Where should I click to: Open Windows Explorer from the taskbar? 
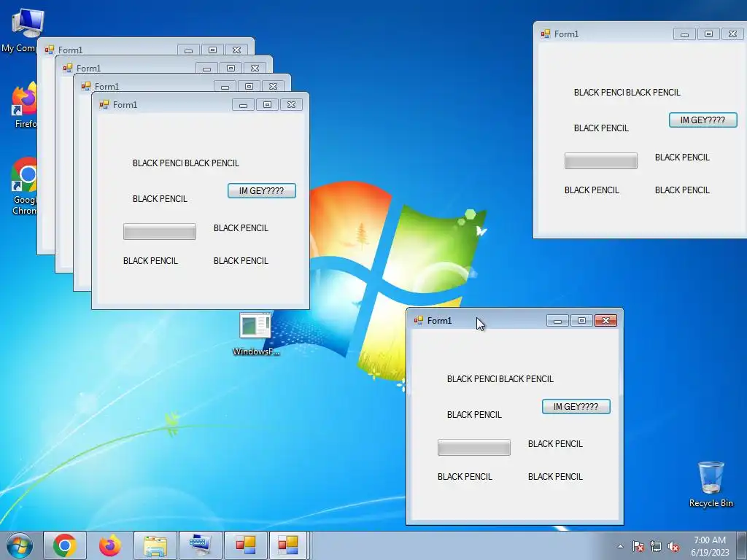click(x=155, y=545)
